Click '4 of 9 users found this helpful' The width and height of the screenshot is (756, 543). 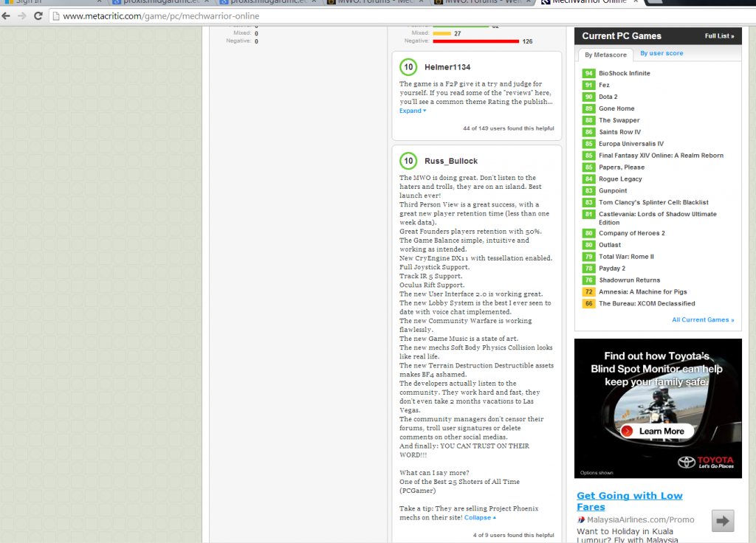pyautogui.click(x=514, y=536)
